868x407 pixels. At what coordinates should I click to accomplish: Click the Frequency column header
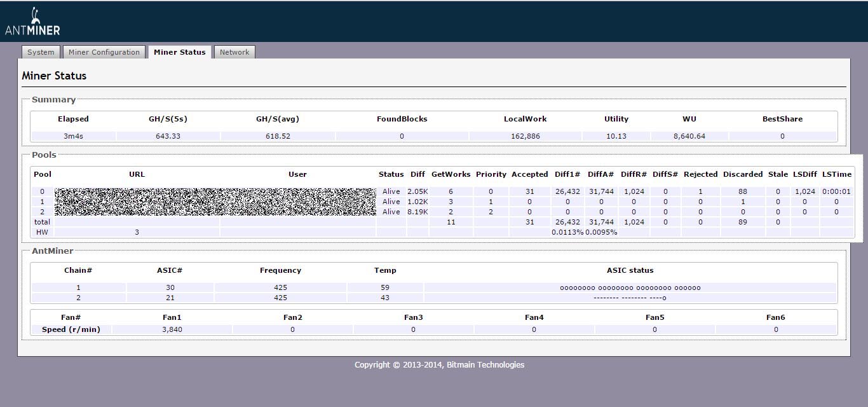point(280,270)
